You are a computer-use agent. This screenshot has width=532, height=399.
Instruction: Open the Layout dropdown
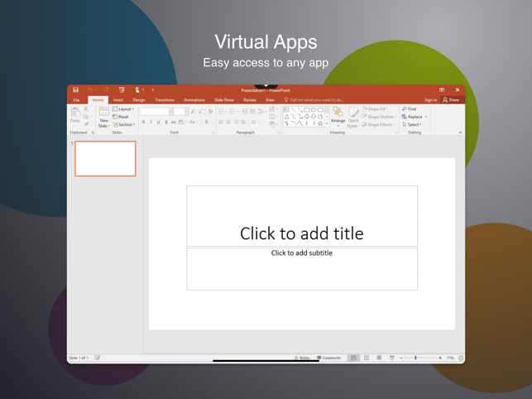(123, 109)
